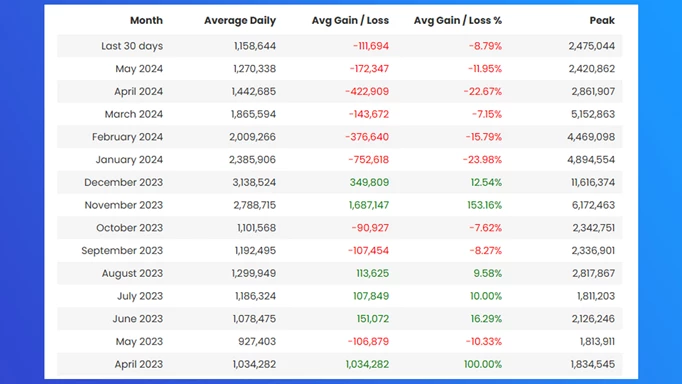Click June 2023 gain percentage 16.29%
The width and height of the screenshot is (682, 384).
pos(486,319)
